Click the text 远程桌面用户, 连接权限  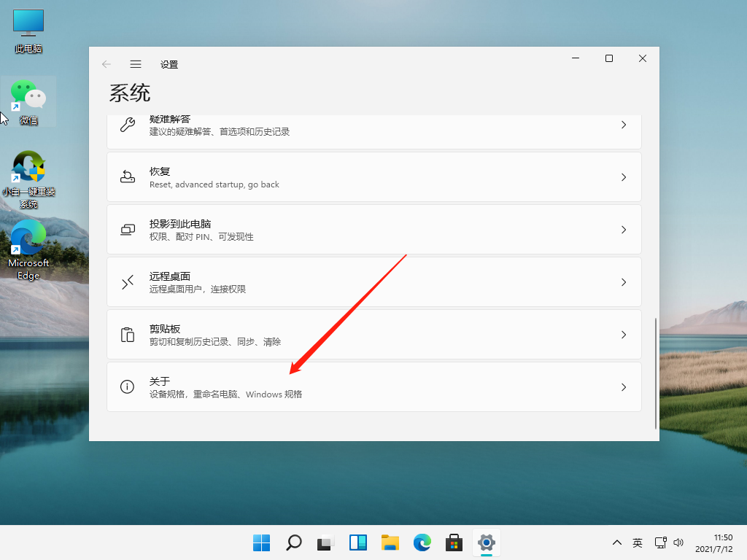[x=198, y=289]
